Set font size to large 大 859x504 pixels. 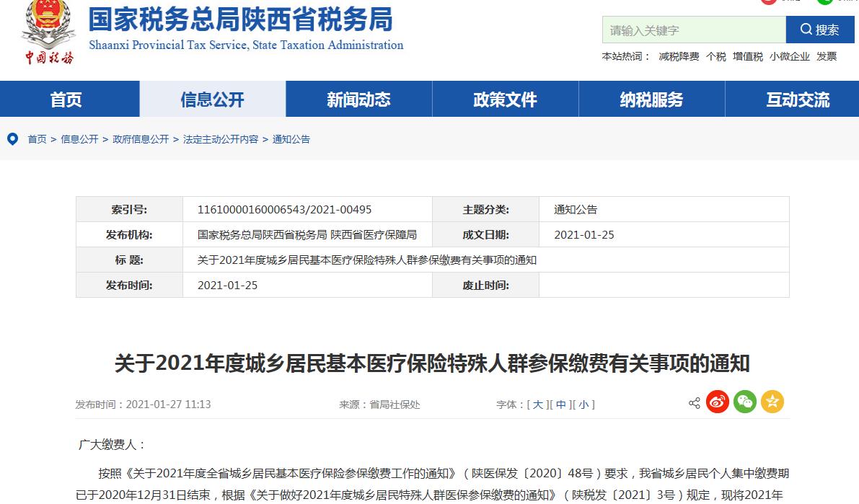click(x=538, y=404)
